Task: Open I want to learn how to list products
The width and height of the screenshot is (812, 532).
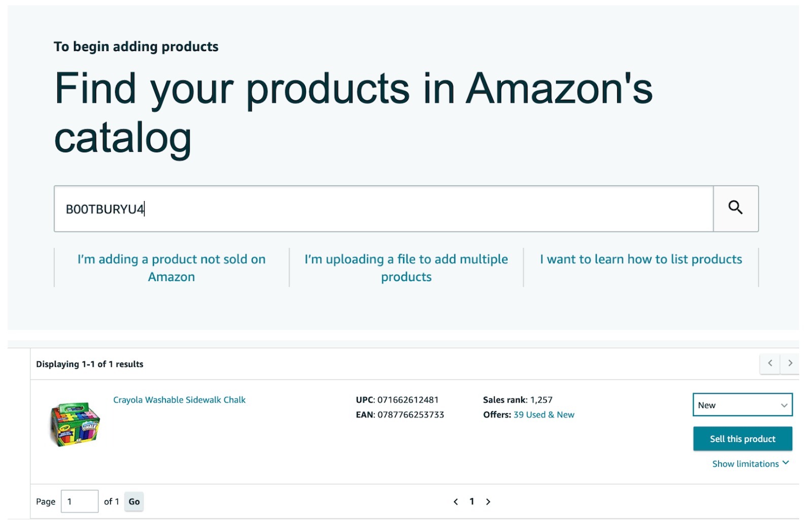Action: coord(640,259)
